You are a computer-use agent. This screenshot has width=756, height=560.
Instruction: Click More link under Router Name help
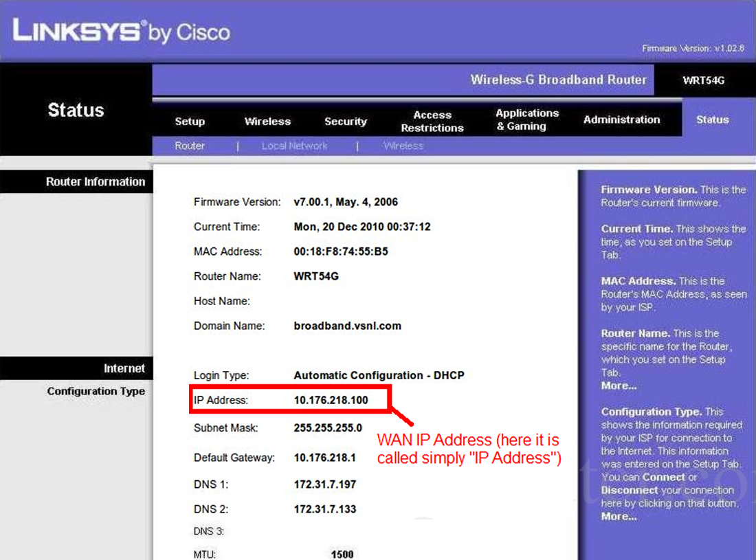coord(619,385)
